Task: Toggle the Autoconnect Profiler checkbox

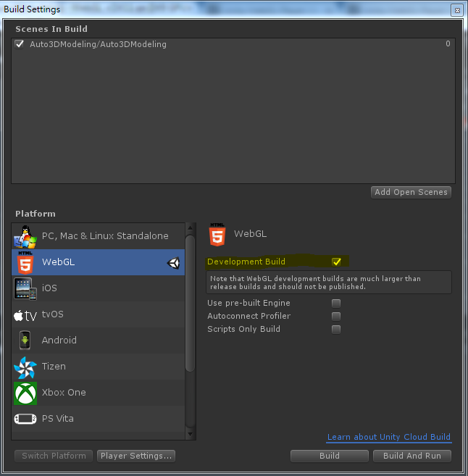Action: 336,316
